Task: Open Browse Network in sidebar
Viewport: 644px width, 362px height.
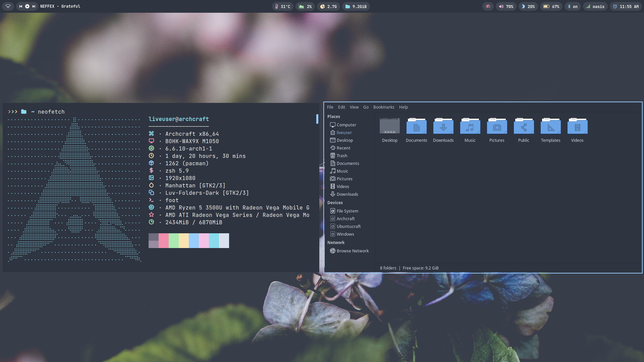Action: pos(352,251)
